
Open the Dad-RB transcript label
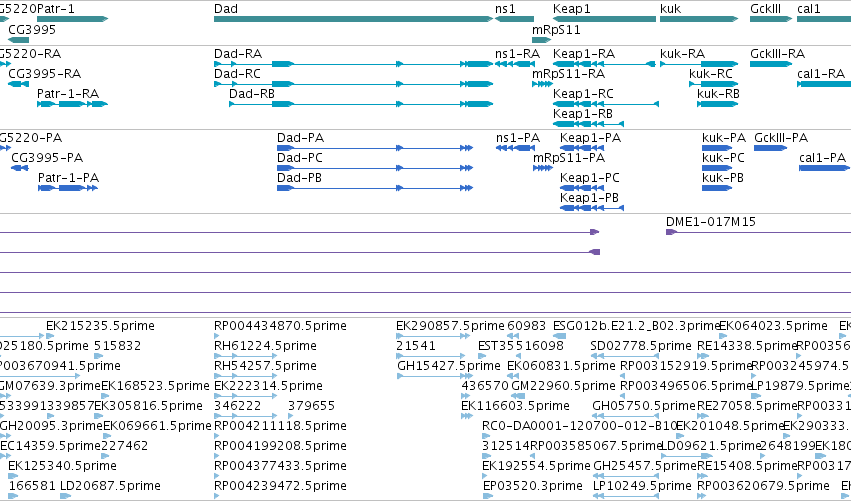click(252, 94)
